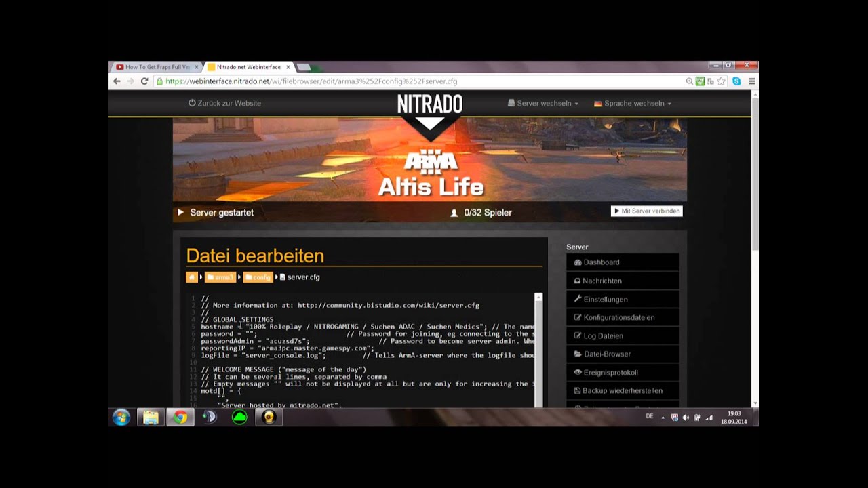
Task: Open the Windows Start button
Action: pos(121,417)
